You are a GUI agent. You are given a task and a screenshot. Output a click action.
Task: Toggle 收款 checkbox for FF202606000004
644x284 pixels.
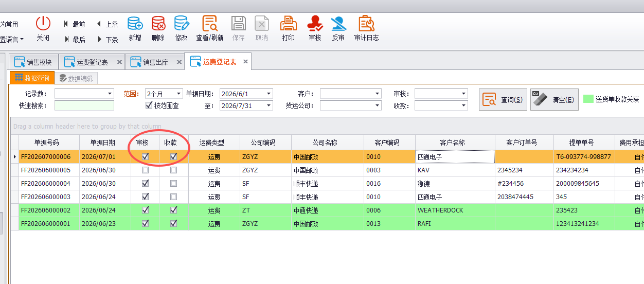pyautogui.click(x=174, y=183)
